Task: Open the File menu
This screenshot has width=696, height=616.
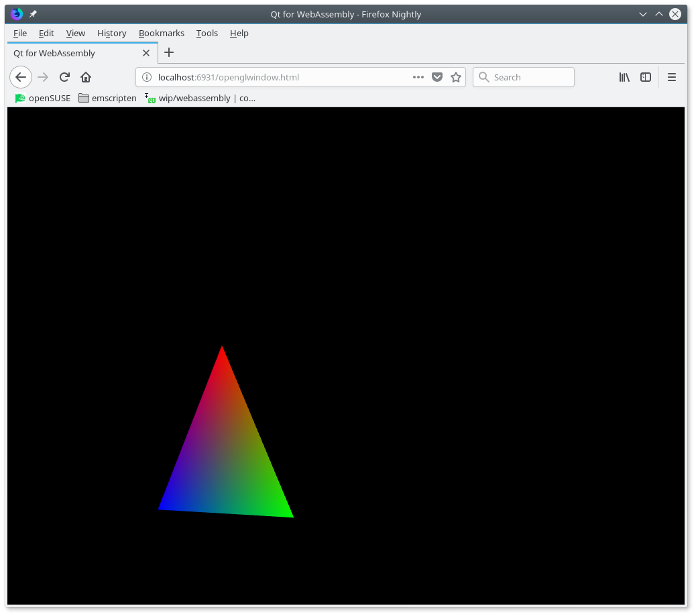Action: click(20, 33)
